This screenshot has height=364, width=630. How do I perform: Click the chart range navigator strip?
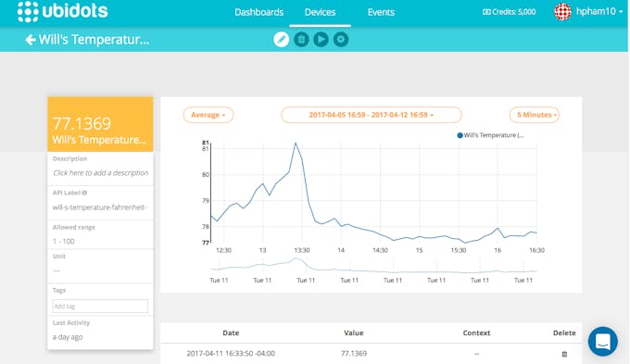pos(373,266)
